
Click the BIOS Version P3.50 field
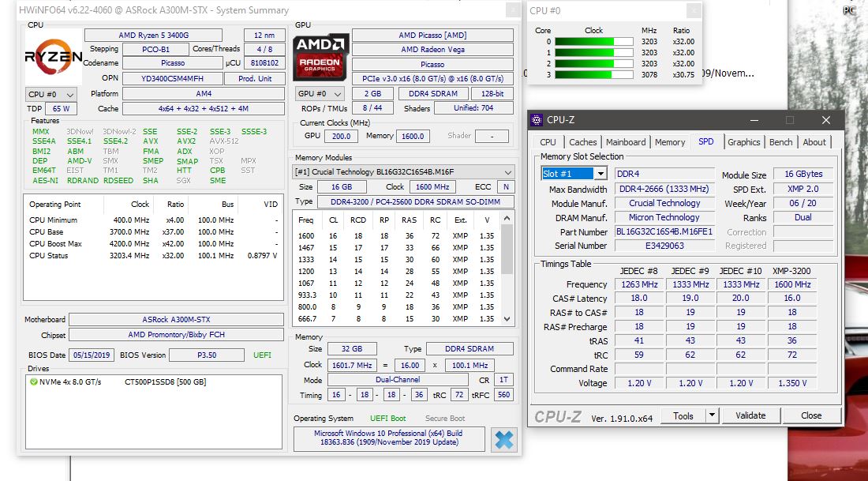pyautogui.click(x=207, y=355)
